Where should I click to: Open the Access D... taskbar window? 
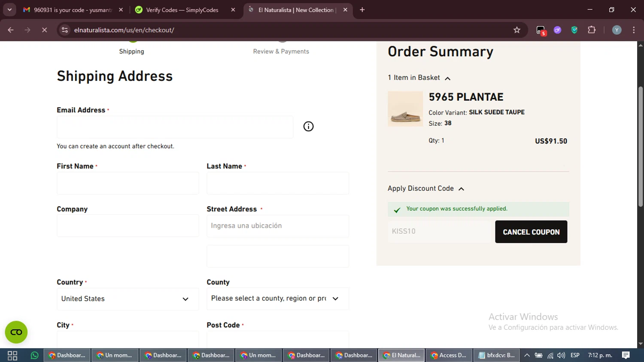click(449, 355)
